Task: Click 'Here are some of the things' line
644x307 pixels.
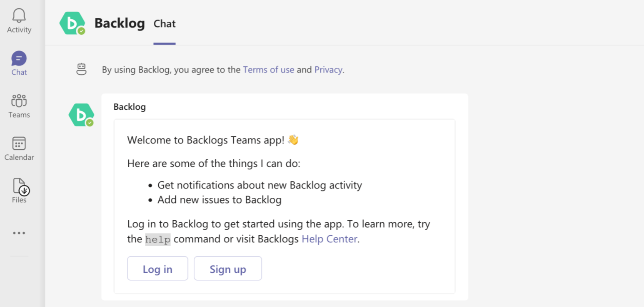Action: pyautogui.click(x=214, y=163)
